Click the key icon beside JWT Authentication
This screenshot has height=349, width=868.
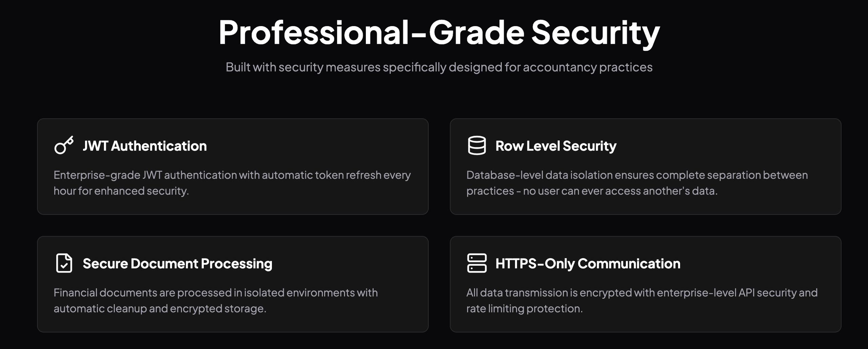tap(64, 145)
